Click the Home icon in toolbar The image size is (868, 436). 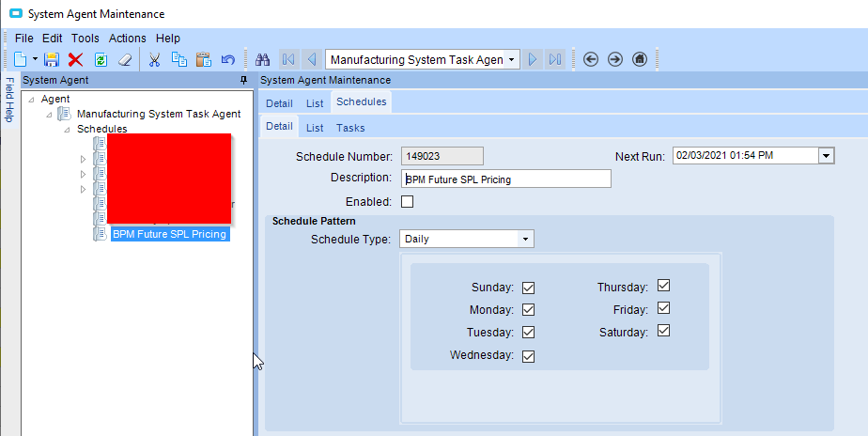[x=640, y=59]
